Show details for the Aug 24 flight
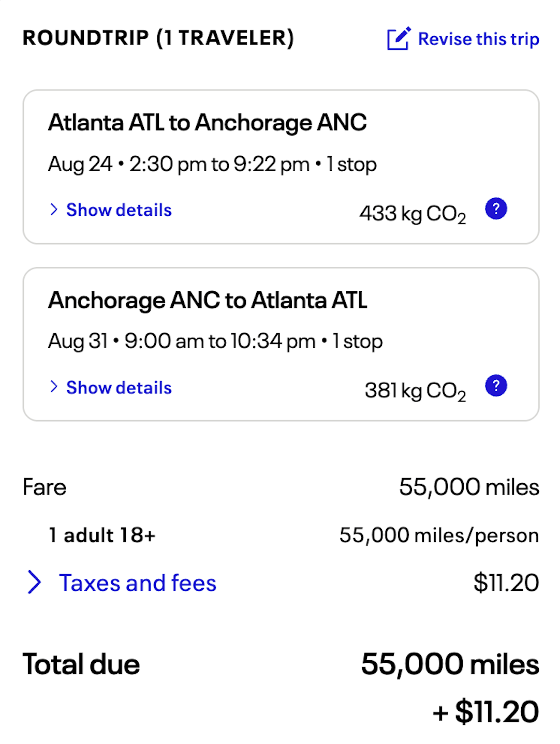This screenshot has height=744, width=560. 119,210
